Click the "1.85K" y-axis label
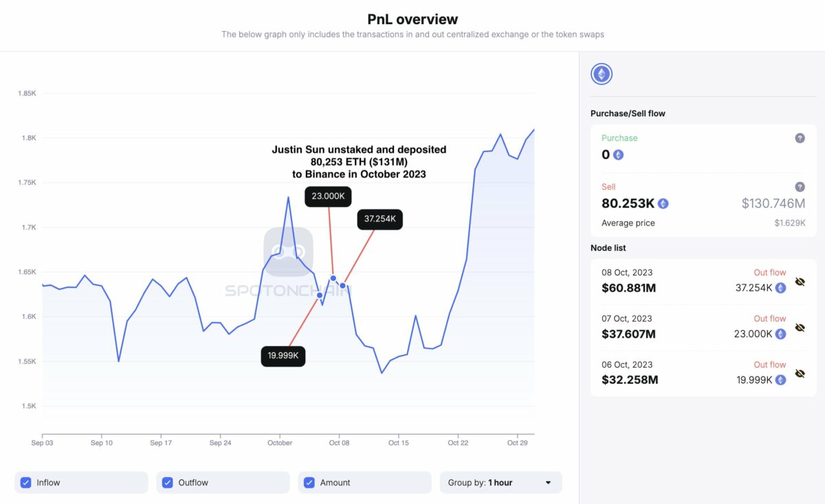825x504 pixels. [x=27, y=94]
